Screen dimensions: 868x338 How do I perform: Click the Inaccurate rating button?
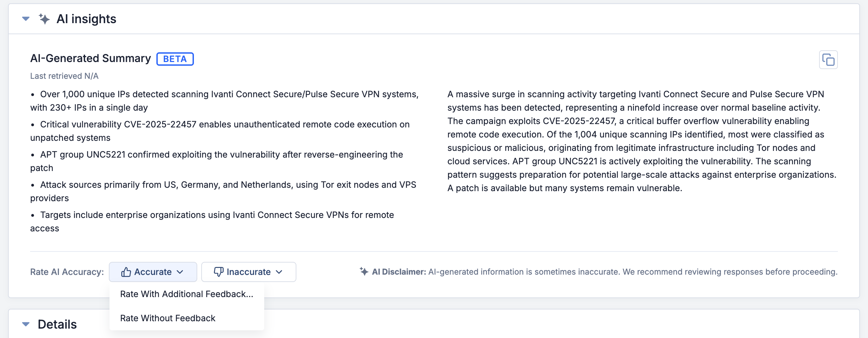pyautogui.click(x=249, y=272)
